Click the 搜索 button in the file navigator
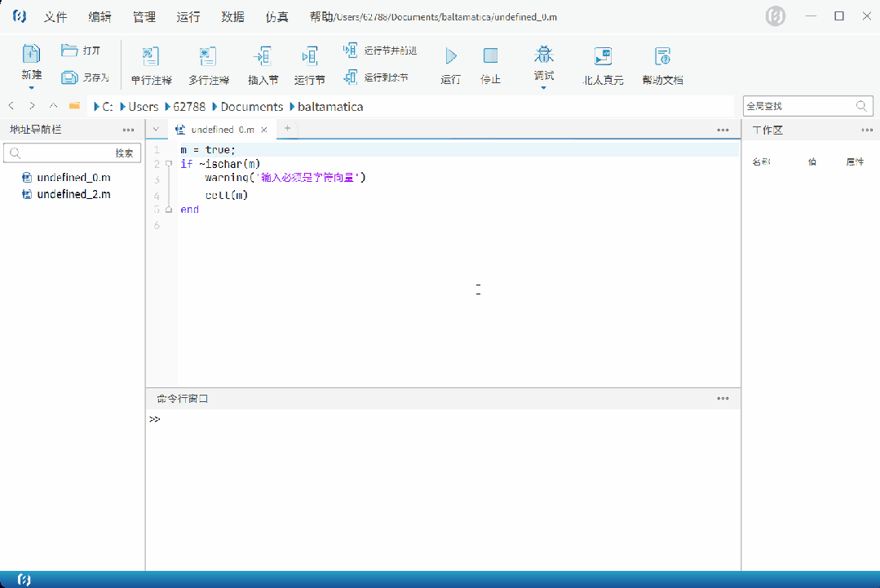Viewport: 880px width, 588px height. pos(124,153)
